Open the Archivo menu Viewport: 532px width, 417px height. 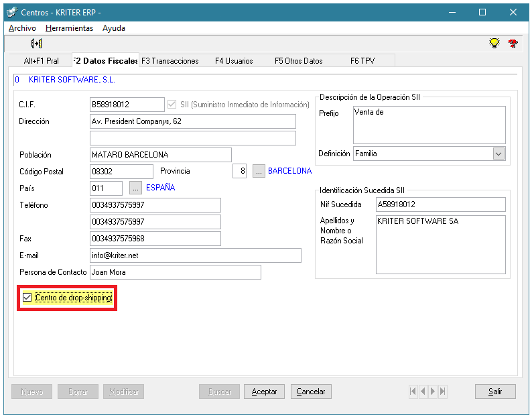click(x=22, y=28)
